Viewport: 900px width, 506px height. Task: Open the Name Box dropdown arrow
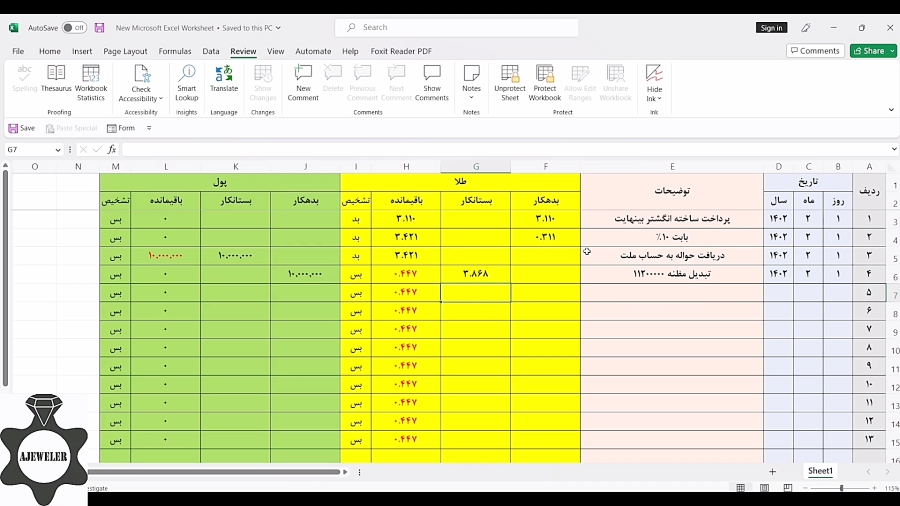tap(58, 150)
